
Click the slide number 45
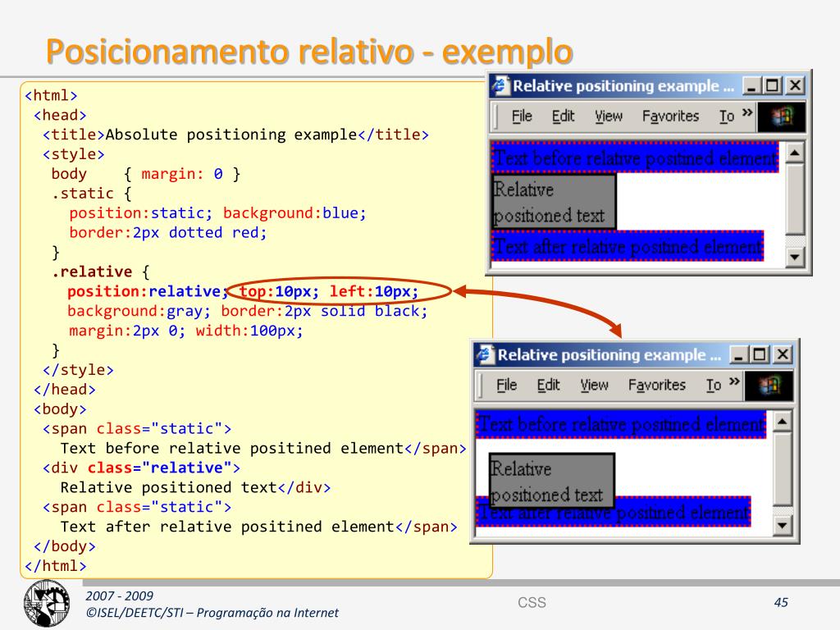781,602
